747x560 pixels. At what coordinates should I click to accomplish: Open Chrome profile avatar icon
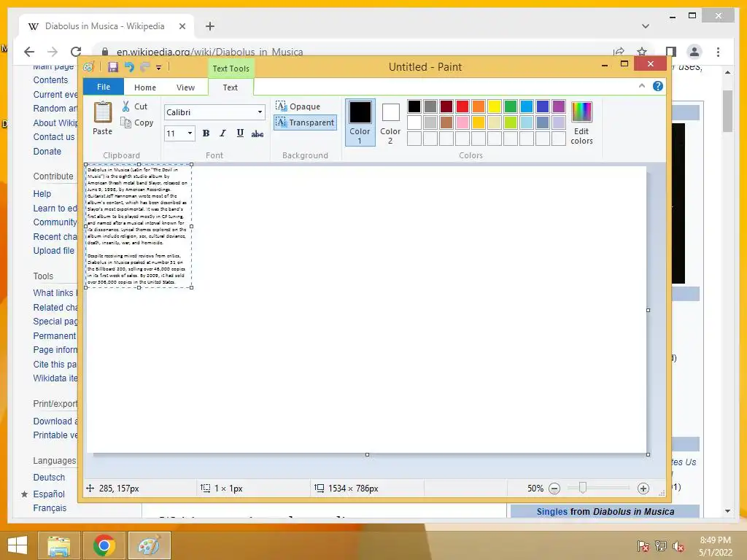694,52
